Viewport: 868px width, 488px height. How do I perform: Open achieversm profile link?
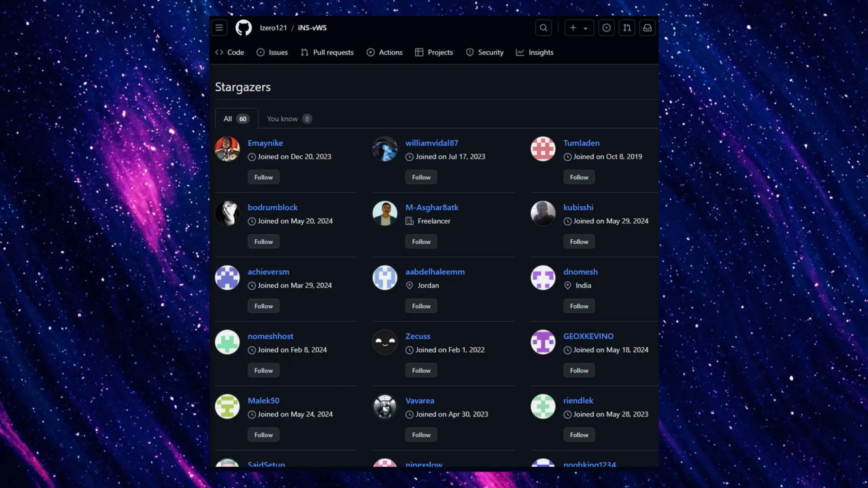tap(268, 272)
